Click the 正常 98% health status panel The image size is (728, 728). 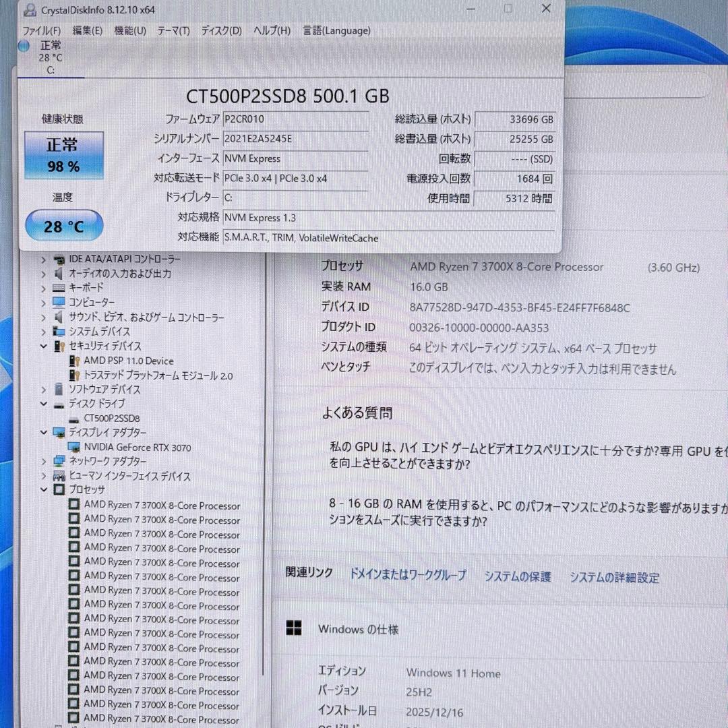pyautogui.click(x=63, y=155)
